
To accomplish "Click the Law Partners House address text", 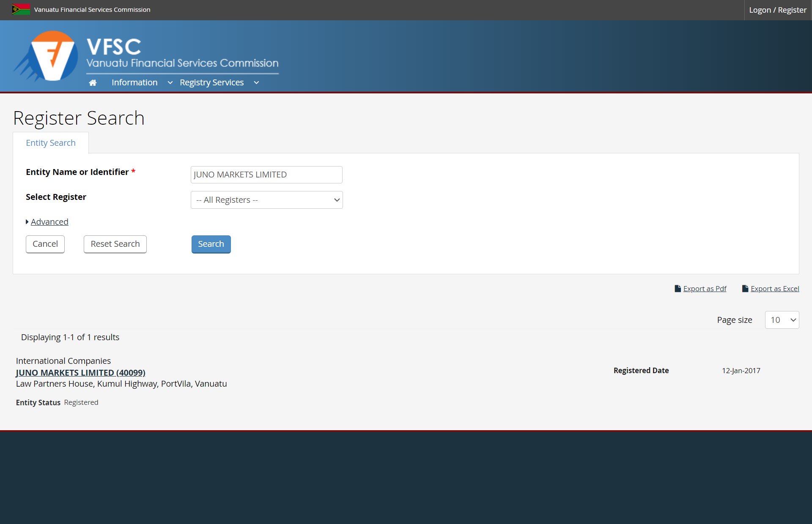I will click(x=121, y=384).
